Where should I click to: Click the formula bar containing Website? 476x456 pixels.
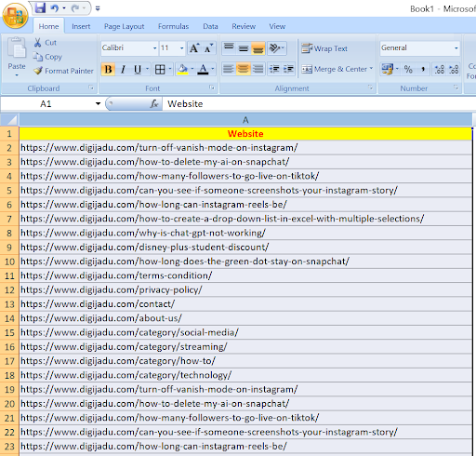tap(319, 103)
